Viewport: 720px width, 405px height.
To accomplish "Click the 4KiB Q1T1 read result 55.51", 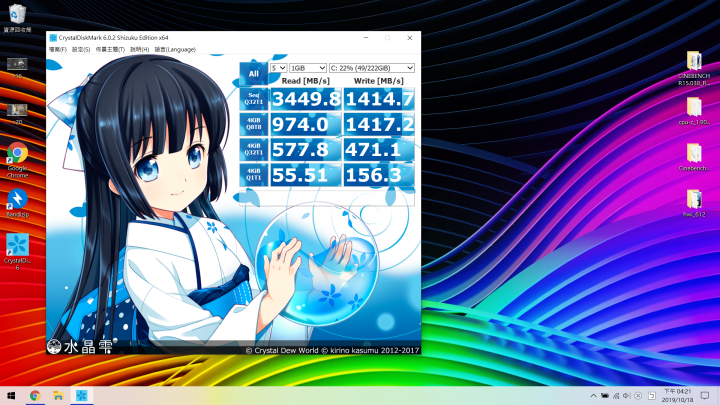I will (306, 174).
